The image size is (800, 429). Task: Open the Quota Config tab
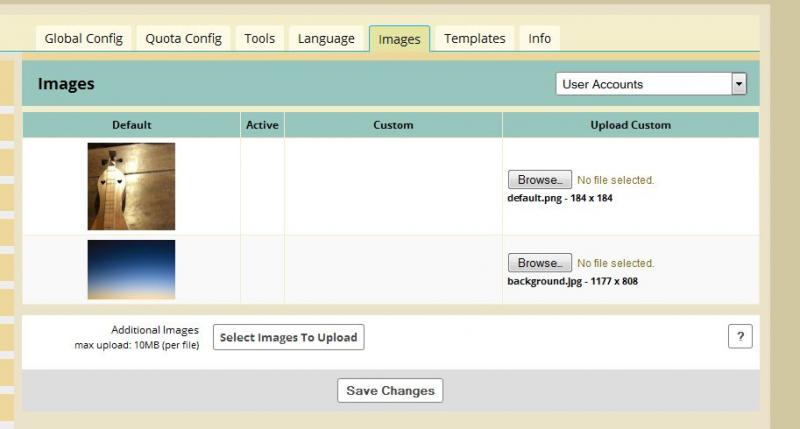183,39
